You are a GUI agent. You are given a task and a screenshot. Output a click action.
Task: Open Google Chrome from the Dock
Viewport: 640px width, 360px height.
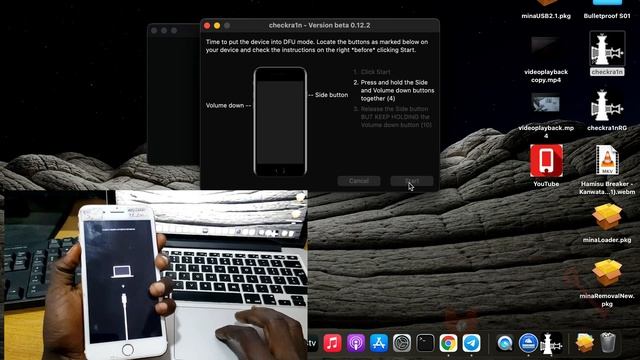[448, 343]
